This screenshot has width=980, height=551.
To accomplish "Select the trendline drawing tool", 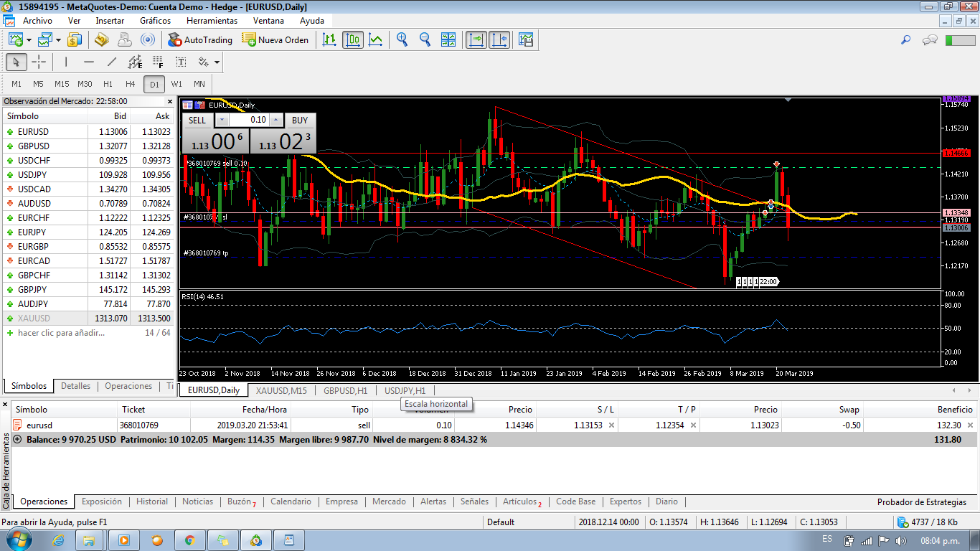I will (111, 62).
